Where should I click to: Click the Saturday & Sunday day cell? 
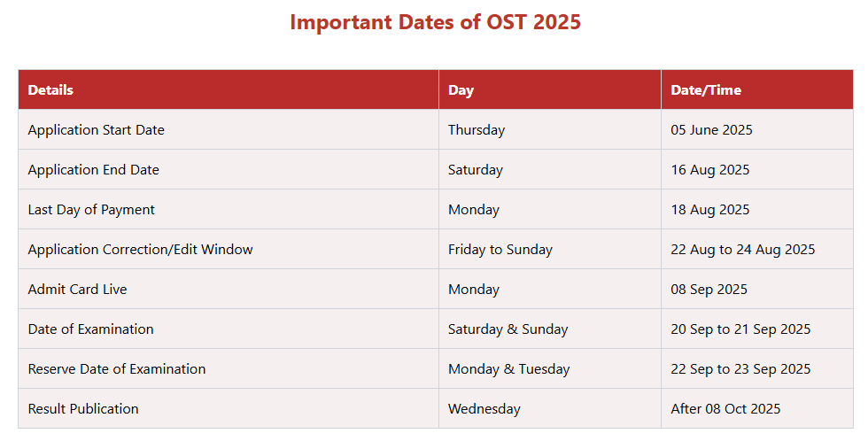pos(508,329)
